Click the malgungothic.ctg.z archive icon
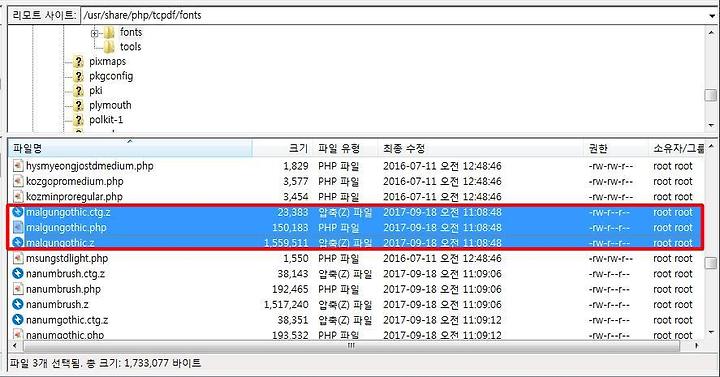 tap(18, 212)
